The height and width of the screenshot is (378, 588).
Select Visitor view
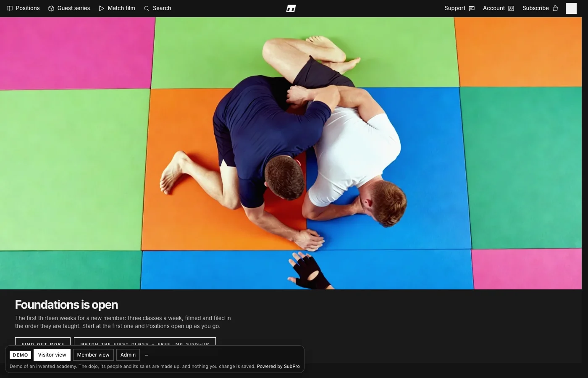[52, 355]
